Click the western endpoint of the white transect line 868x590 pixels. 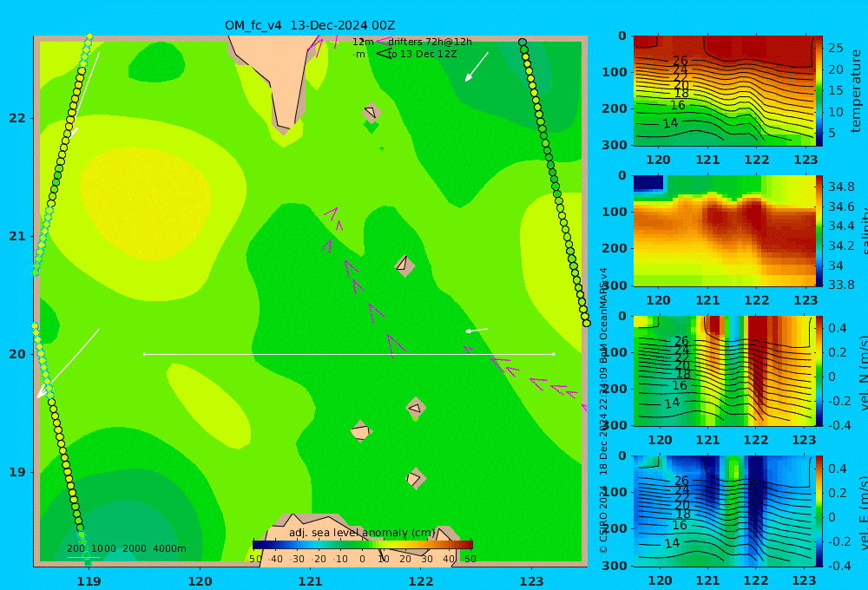tap(144, 354)
